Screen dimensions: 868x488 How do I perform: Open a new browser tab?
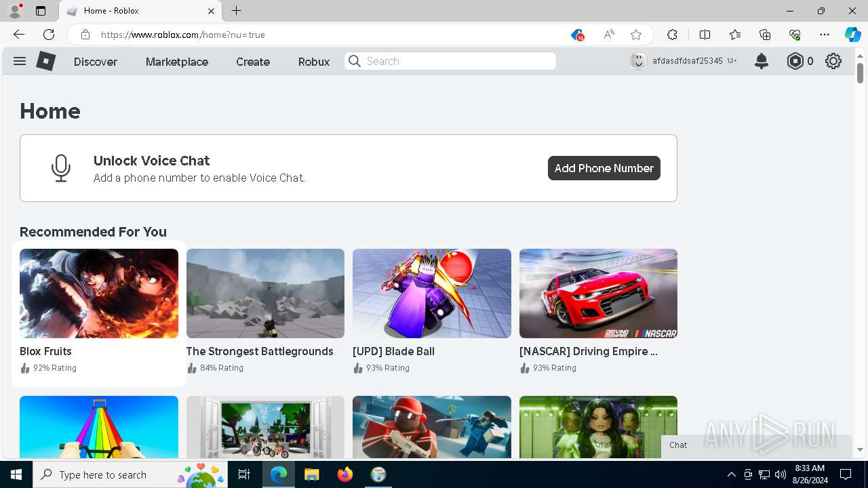pyautogui.click(x=236, y=11)
